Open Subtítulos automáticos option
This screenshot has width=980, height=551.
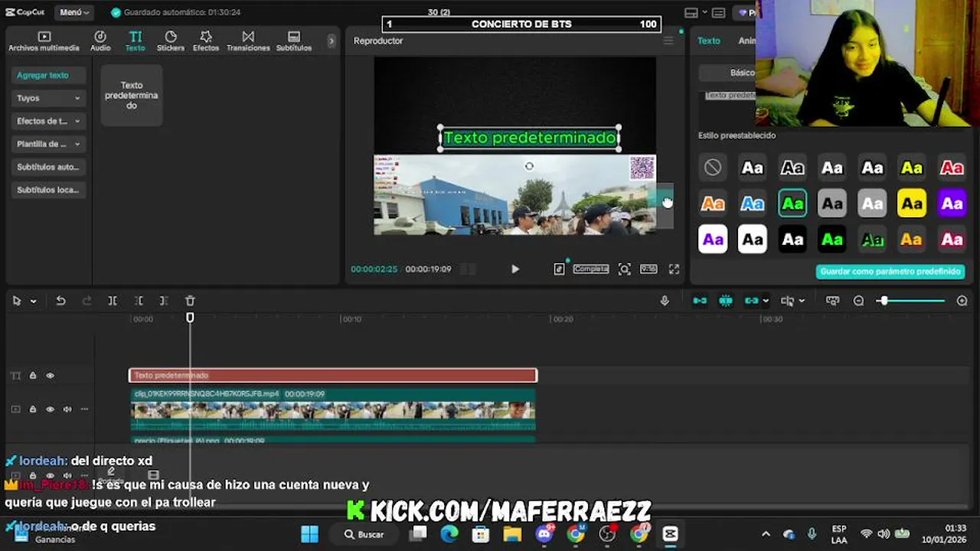(x=48, y=167)
